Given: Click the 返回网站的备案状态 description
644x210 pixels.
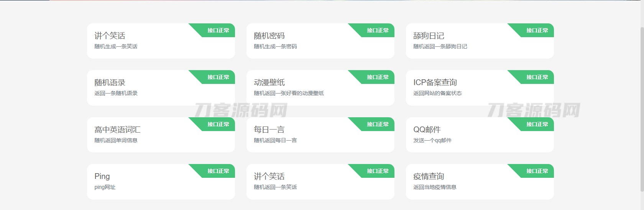Looking at the screenshot, I should tap(437, 94).
